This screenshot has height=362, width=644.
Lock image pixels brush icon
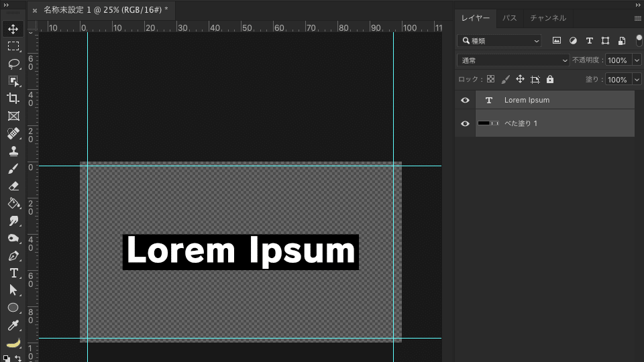point(506,79)
